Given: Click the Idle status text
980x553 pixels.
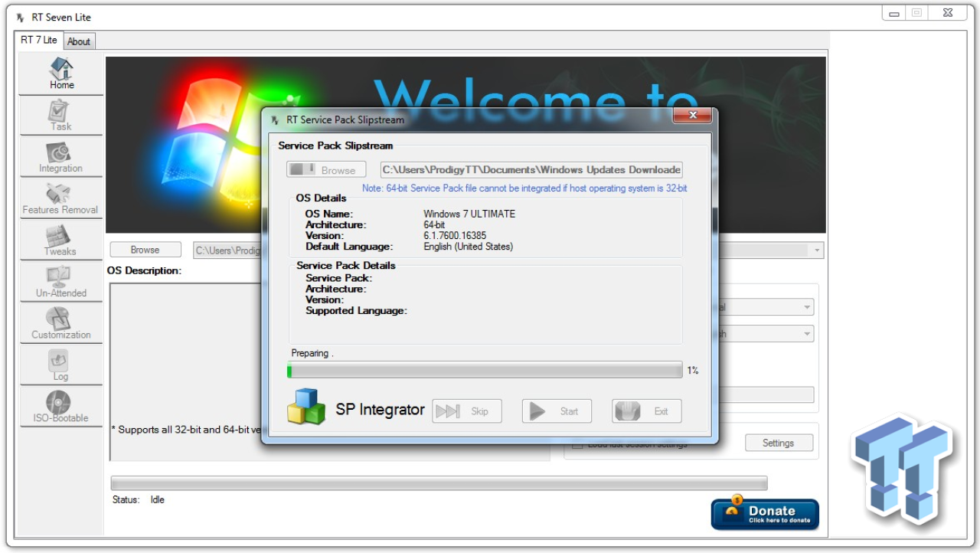Looking at the screenshot, I should pyautogui.click(x=158, y=499).
